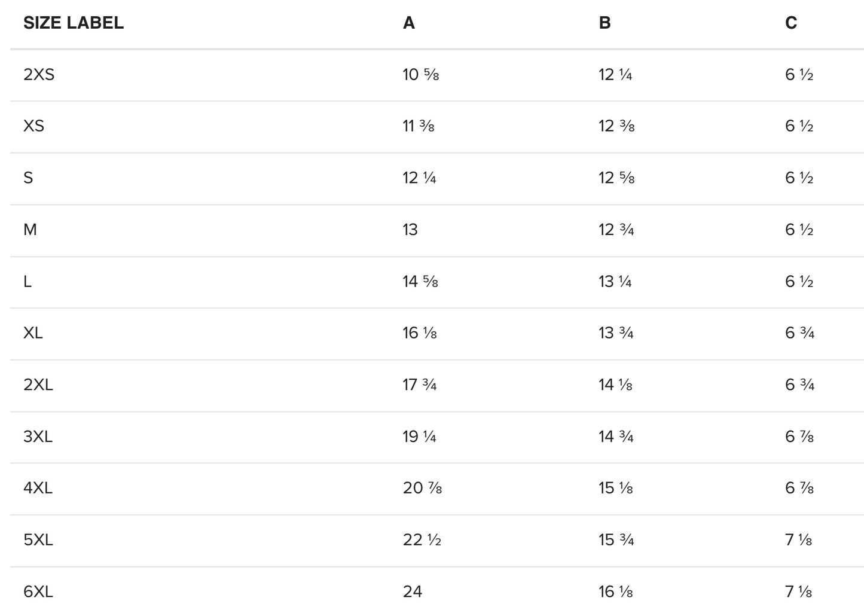Select the 3XL size label
Image resolution: width=864 pixels, height=616 pixels.
pyautogui.click(x=38, y=437)
